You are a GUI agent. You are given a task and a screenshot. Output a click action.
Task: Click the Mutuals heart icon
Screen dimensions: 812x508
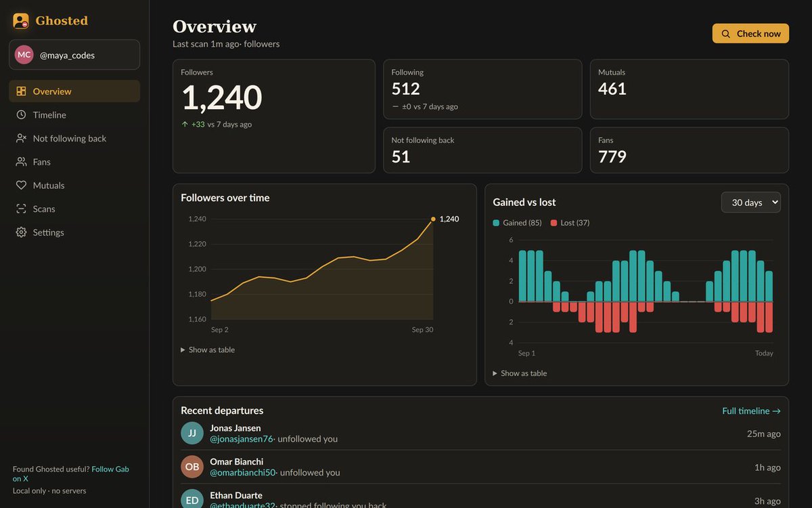coord(21,186)
